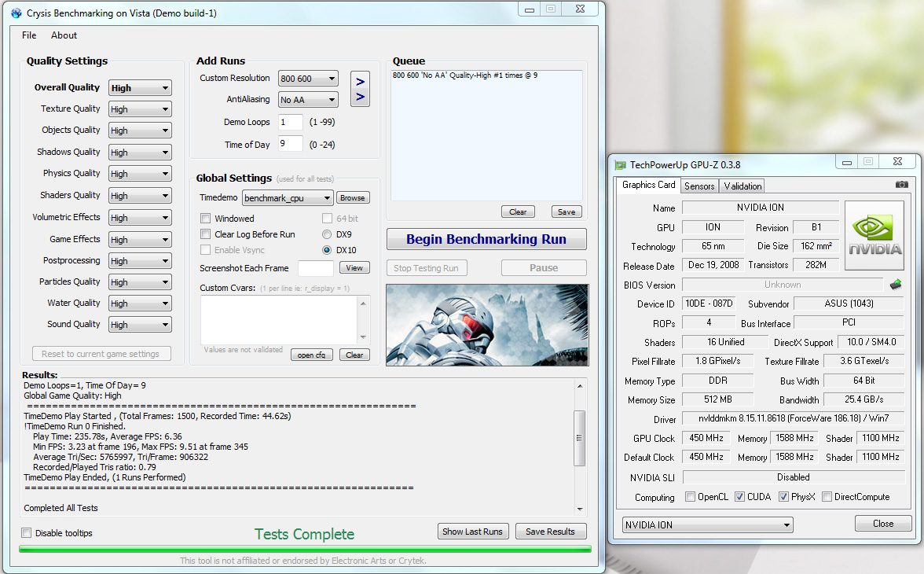Viewport: 924px width, 574px height.
Task: Select the DX10 radio button
Action: pyautogui.click(x=327, y=250)
